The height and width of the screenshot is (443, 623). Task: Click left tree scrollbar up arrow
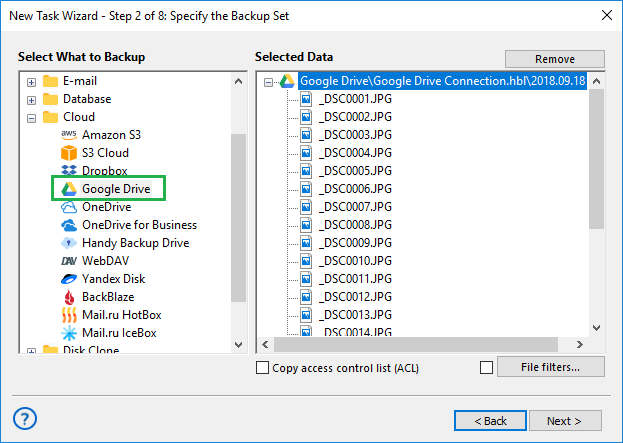(238, 81)
